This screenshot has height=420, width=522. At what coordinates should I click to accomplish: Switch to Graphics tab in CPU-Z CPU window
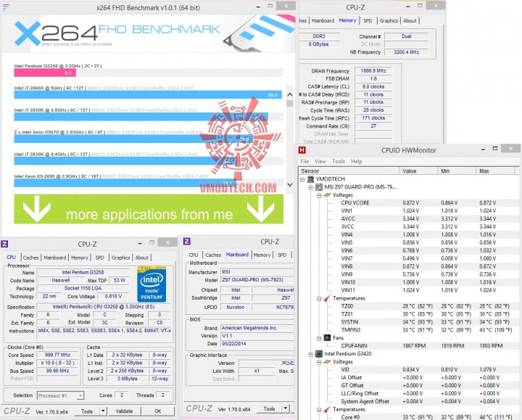(x=121, y=258)
